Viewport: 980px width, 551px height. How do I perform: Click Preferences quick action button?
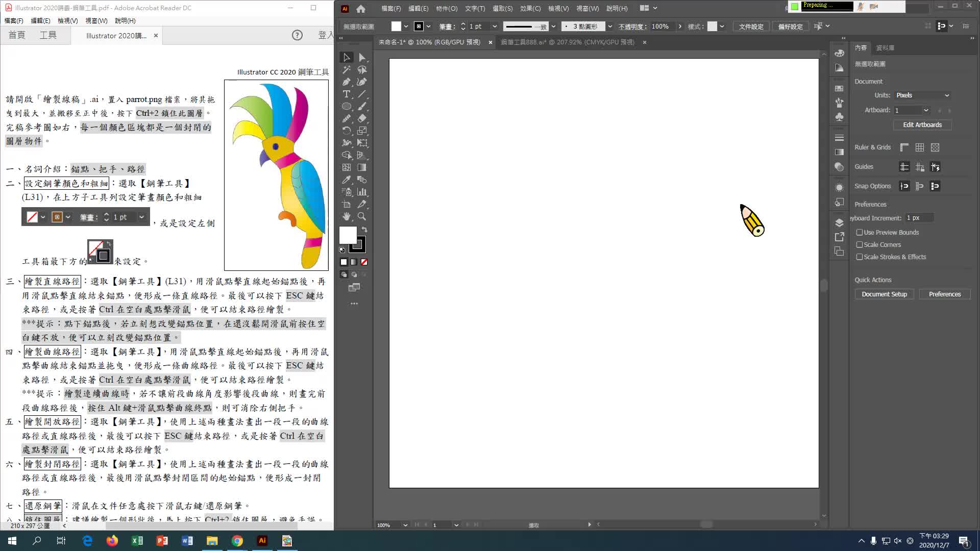coord(944,294)
